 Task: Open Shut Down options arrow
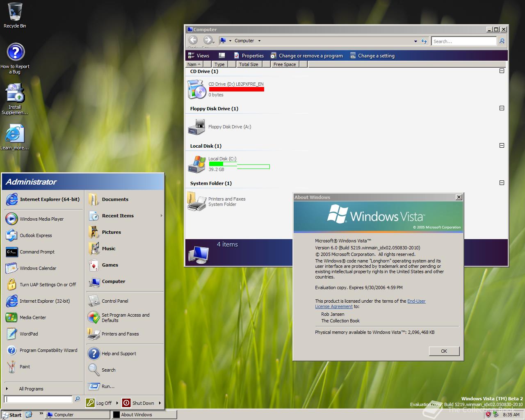tap(160, 403)
